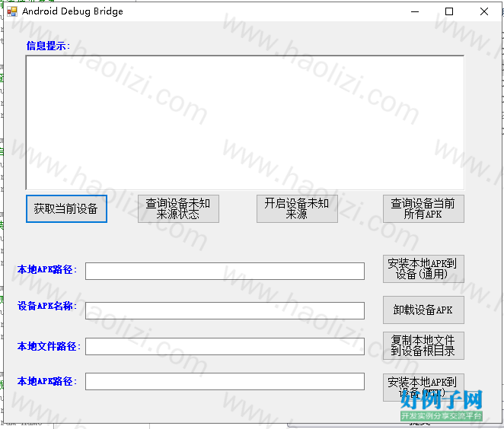Click the 开启设备未知来源 button
This screenshot has width=504, height=429.
pyautogui.click(x=297, y=208)
